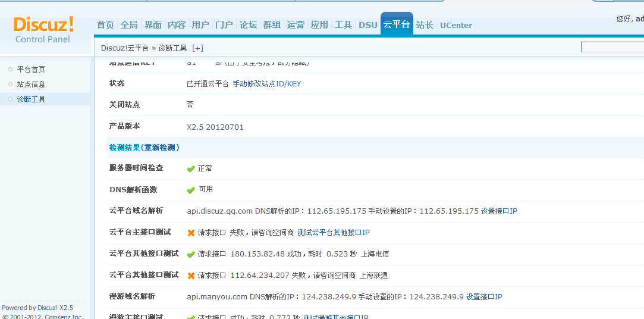Click product version value X2.5 20120701
The width and height of the screenshot is (644, 319).
click(x=215, y=127)
